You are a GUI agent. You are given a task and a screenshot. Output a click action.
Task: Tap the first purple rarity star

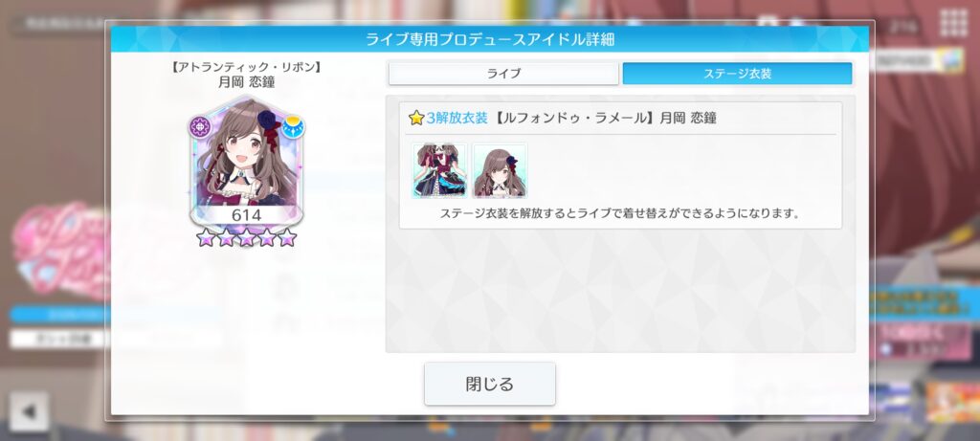click(x=205, y=236)
